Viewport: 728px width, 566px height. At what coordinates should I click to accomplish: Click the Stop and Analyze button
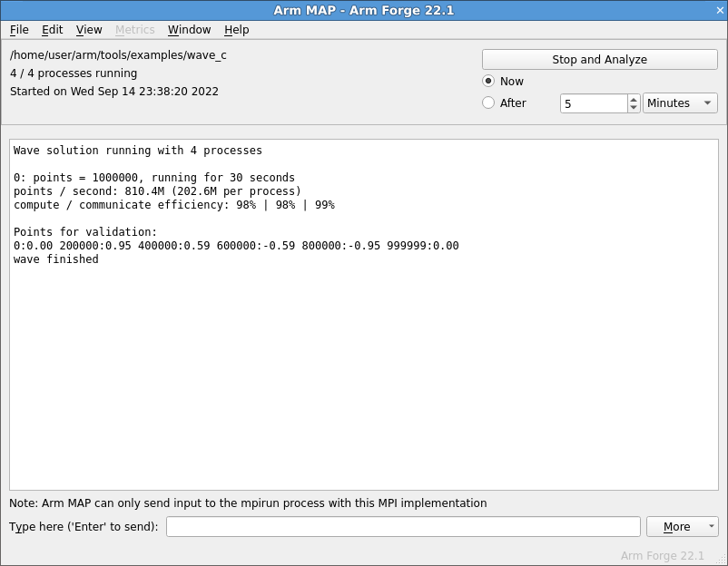tap(599, 59)
